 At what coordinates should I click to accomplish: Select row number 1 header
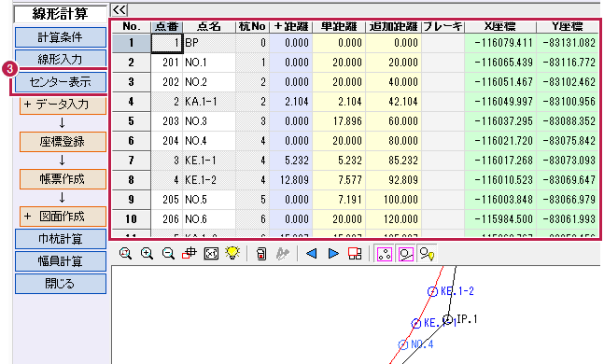click(132, 43)
